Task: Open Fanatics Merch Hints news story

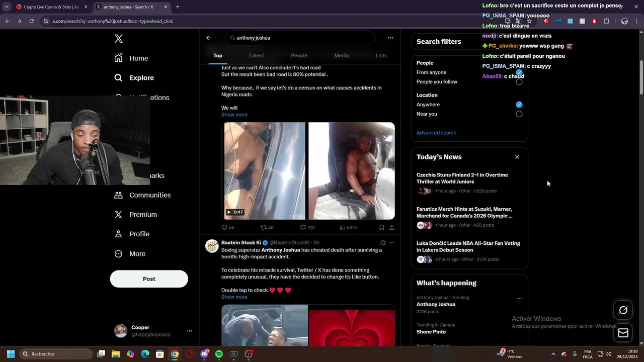Action: pos(469,217)
